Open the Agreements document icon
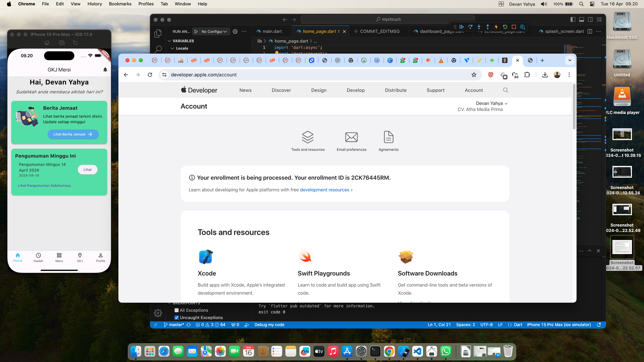644x362 pixels. [x=388, y=137]
